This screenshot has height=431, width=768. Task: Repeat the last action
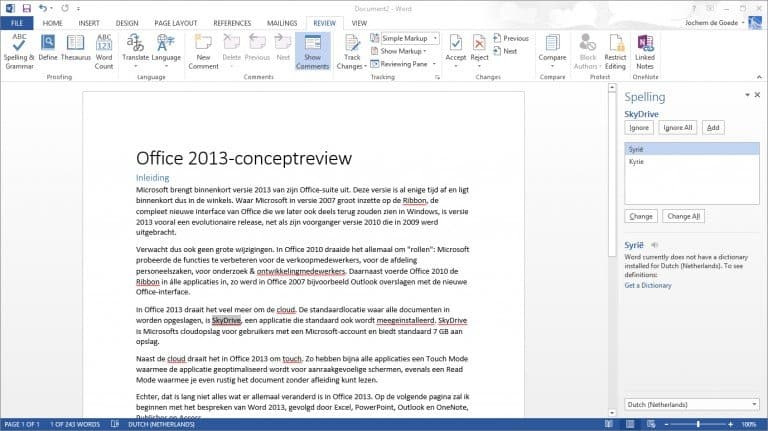(65, 8)
